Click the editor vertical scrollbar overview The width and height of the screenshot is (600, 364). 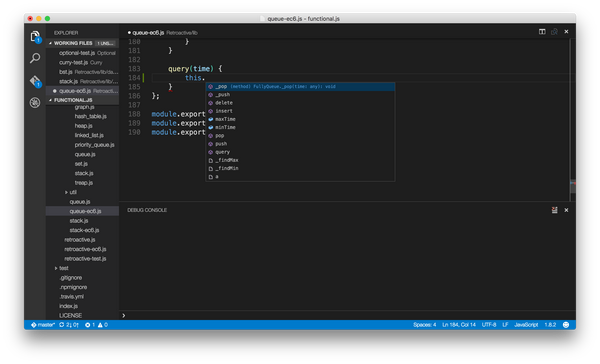tap(572, 120)
